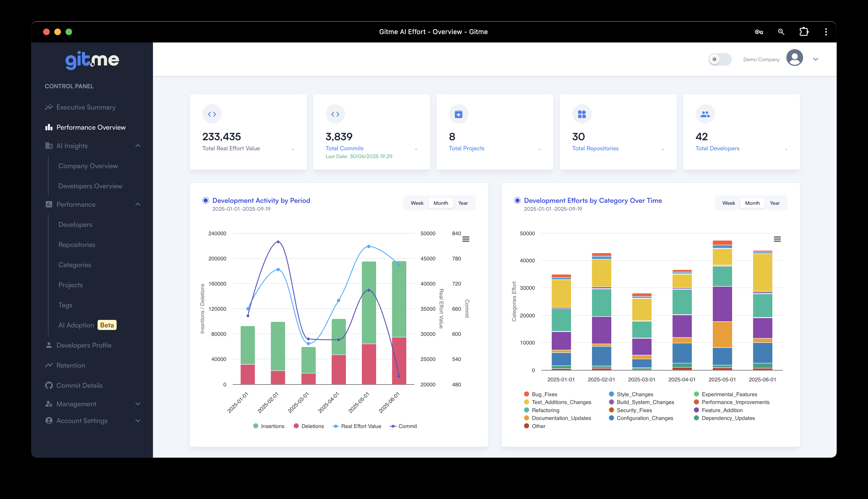
Task: Click the user avatar in the header
Action: [795, 58]
